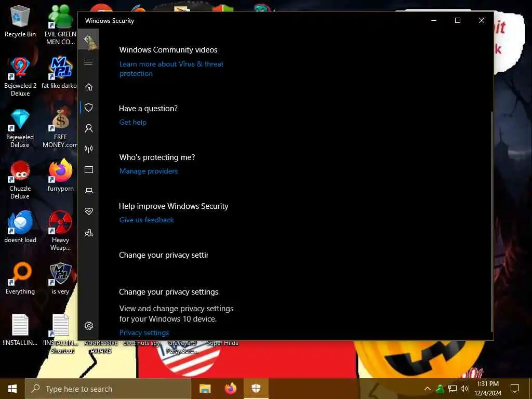Image resolution: width=532 pixels, height=399 pixels.
Task: Select Bejeweled Deluxe diamond desktop icon
Action: pos(20,128)
